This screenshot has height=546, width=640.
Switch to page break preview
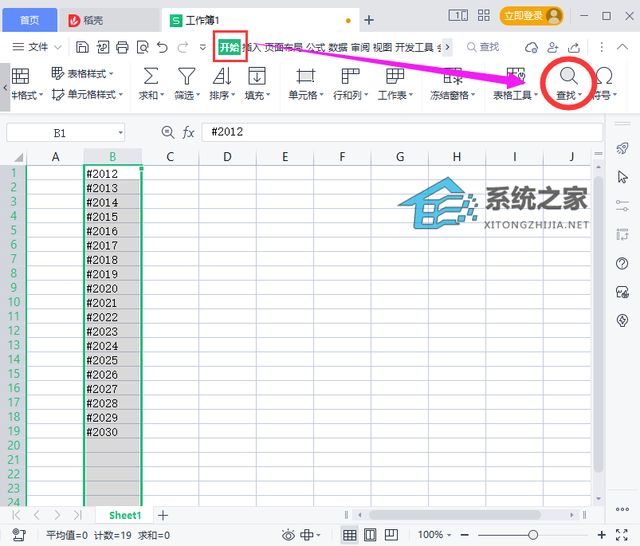coord(391,535)
